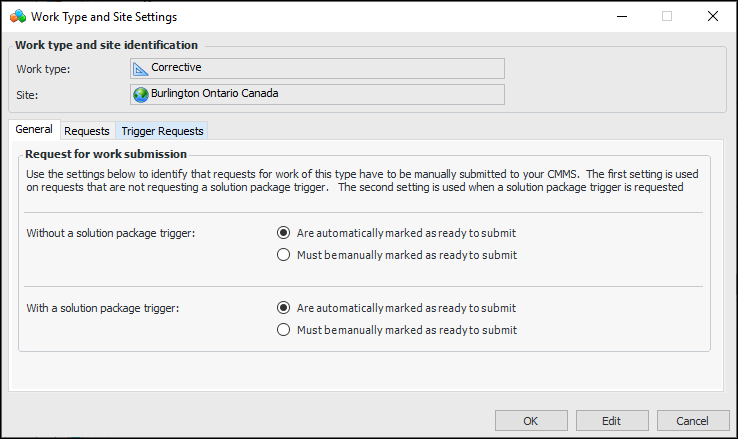Click the Corrective work type icon
Image resolution: width=738 pixels, height=439 pixels.
pyautogui.click(x=141, y=68)
